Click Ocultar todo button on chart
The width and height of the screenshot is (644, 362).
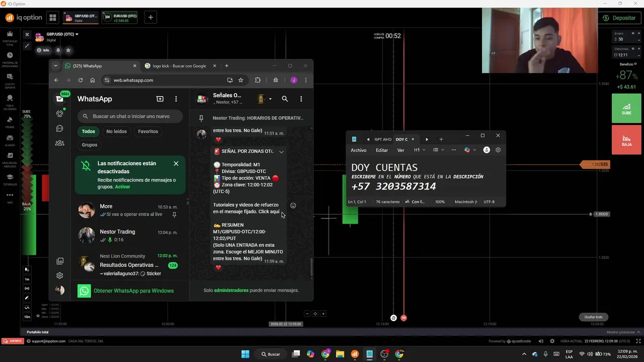(593, 317)
